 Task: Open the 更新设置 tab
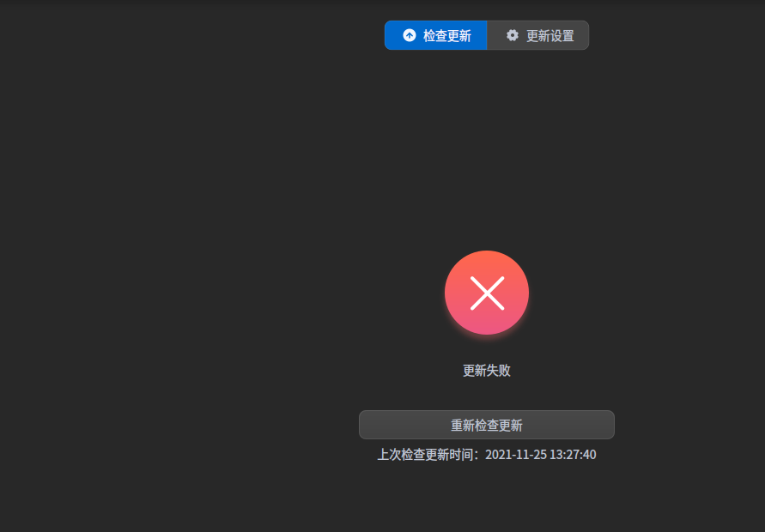[x=537, y=35]
